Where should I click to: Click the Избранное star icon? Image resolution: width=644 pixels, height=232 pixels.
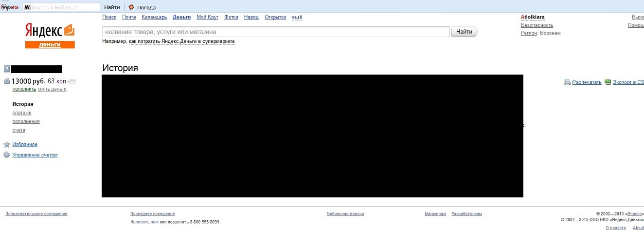coord(7,145)
